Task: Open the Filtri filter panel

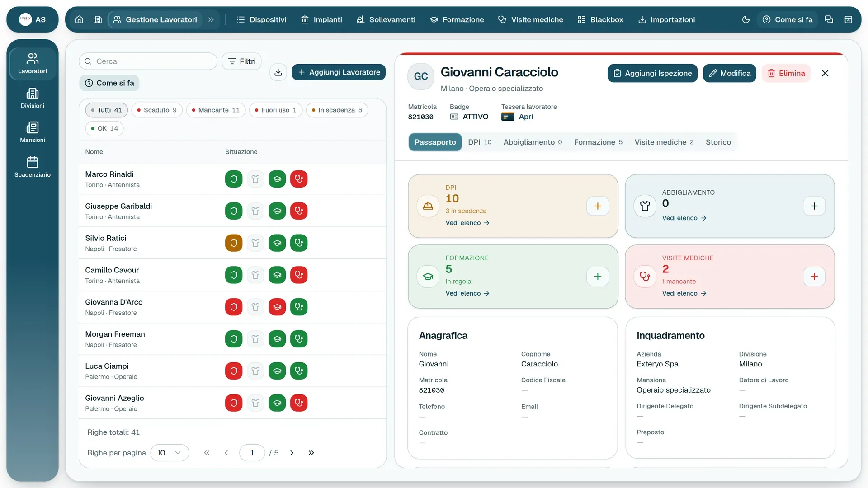Action: 242,61
